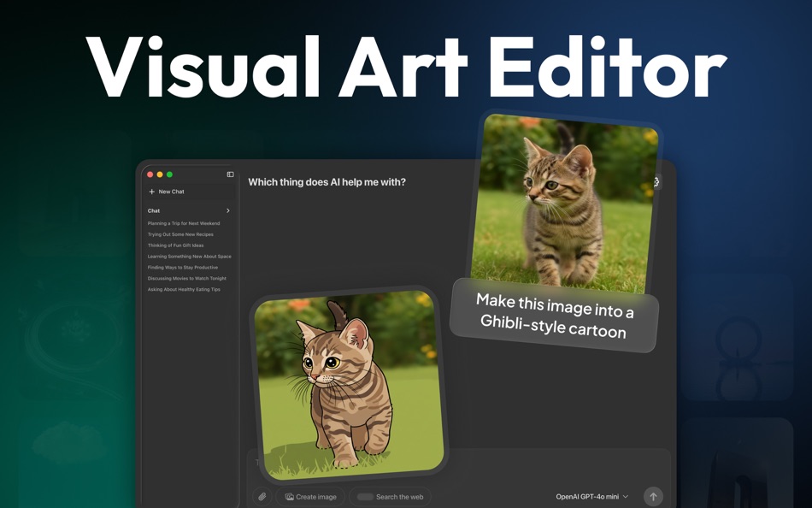This screenshot has height=508, width=812.
Task: Open 'Trying Out Some New Recipes' chat
Action: [x=180, y=234]
